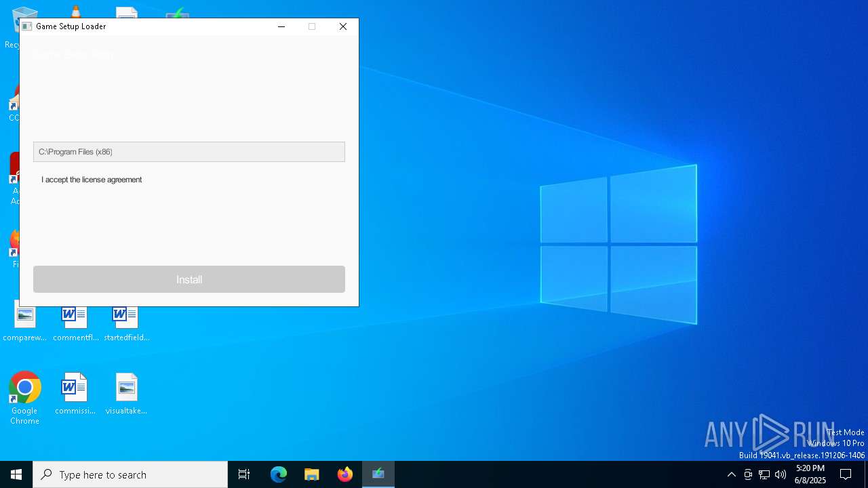Image resolution: width=868 pixels, height=488 pixels.
Task: Click the install path input field
Action: point(189,152)
